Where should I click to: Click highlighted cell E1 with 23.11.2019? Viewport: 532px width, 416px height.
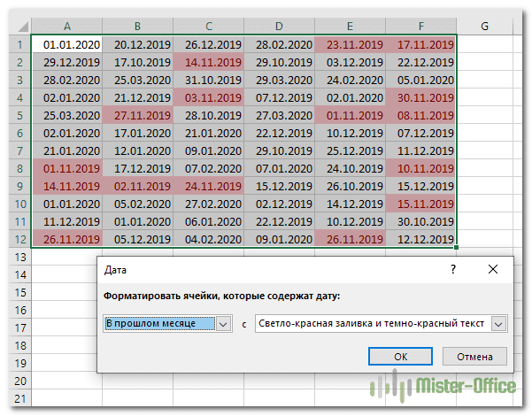pos(351,44)
